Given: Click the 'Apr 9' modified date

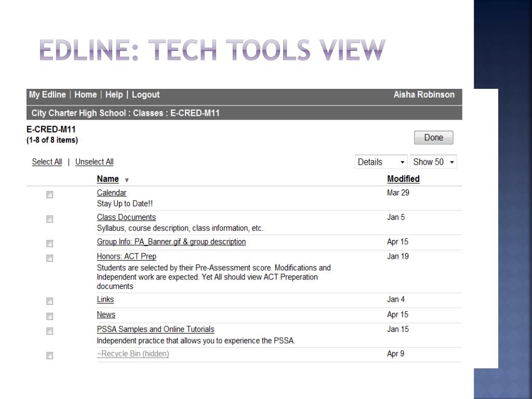Looking at the screenshot, I should click(x=395, y=353).
